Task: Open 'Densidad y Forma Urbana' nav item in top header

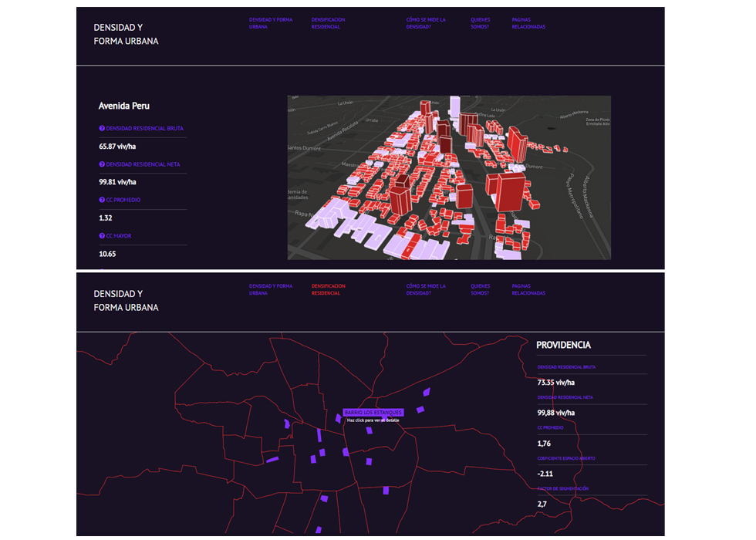Action: tap(270, 23)
